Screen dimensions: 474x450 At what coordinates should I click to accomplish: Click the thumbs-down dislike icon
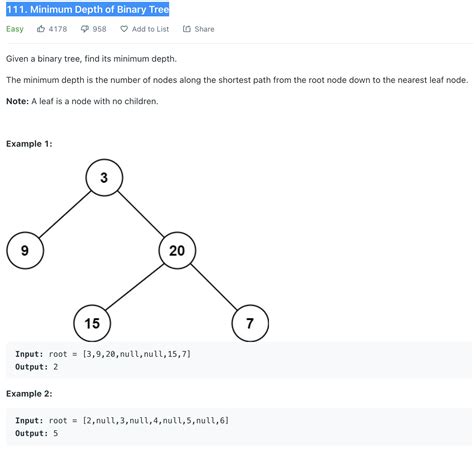coord(85,29)
